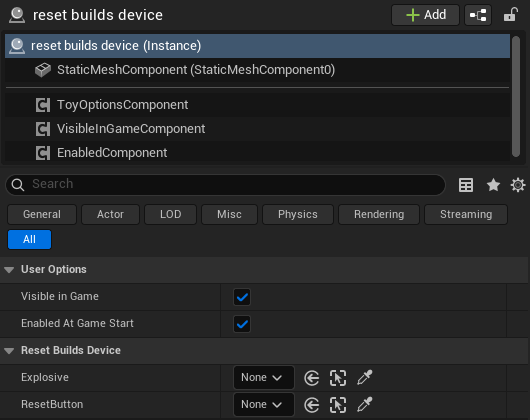Click the actor icon beside instance row
Screen dimensions: 530x420
pyautogui.click(x=17, y=46)
